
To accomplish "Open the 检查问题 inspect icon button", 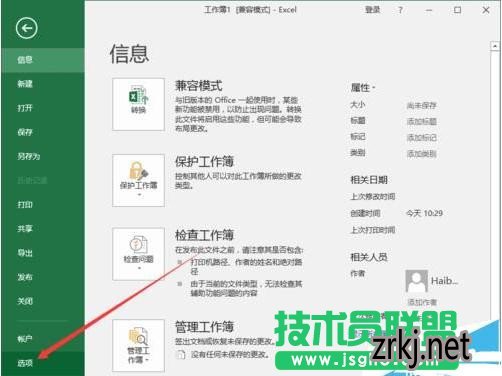I will tap(138, 254).
